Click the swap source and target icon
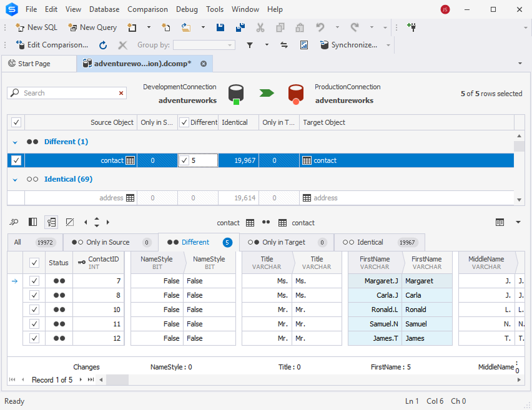Image resolution: width=532 pixels, height=410 pixels. (284, 45)
